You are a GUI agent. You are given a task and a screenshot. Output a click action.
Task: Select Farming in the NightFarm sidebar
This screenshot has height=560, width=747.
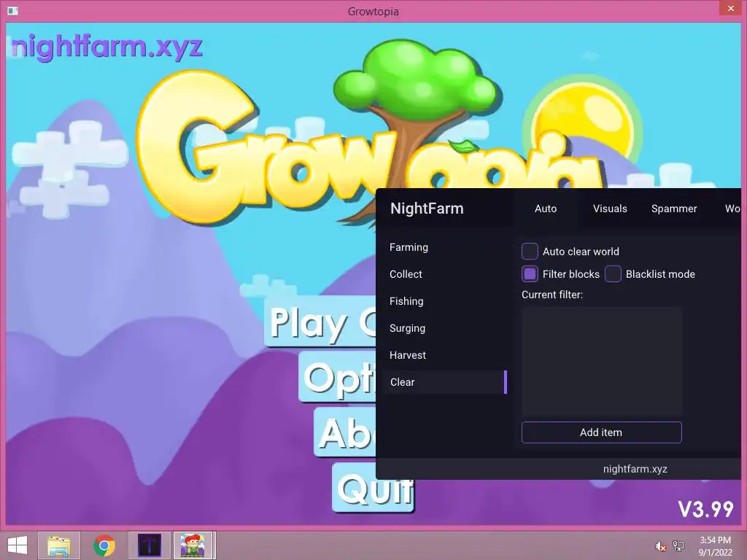coord(409,247)
